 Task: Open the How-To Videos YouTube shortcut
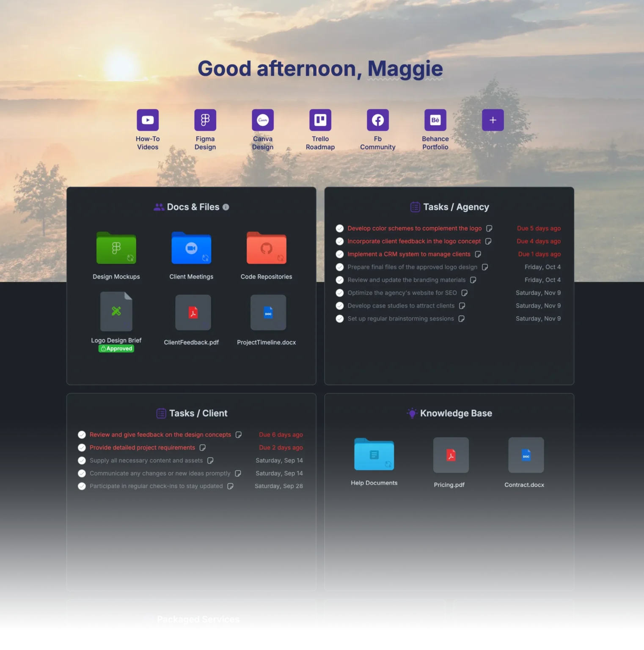pos(148,120)
